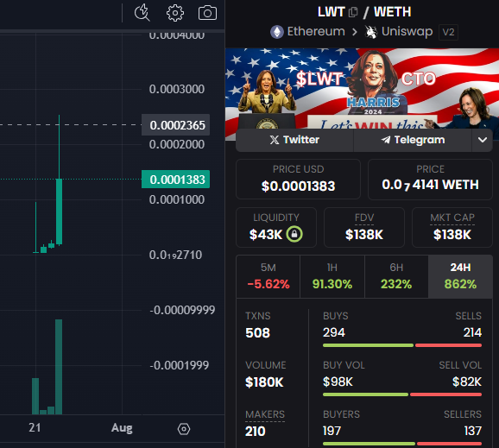499x448 pixels.
Task: Click the 0.0001000 price axis label
Action: click(177, 199)
